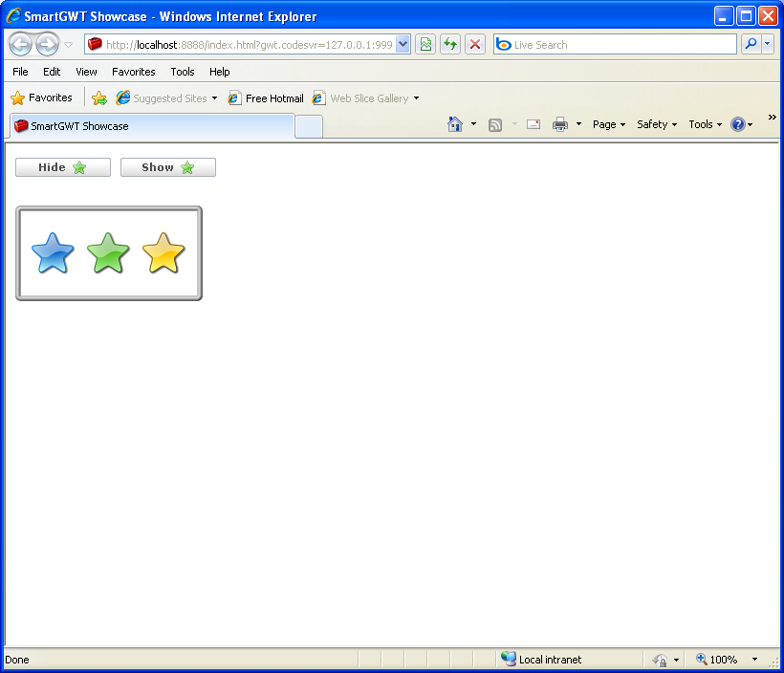
Task: Select the yellow star image
Action: [x=163, y=253]
